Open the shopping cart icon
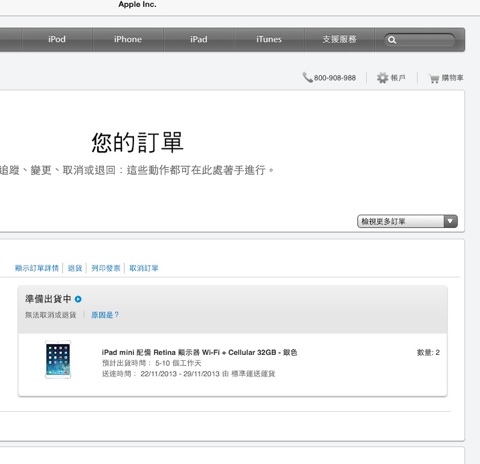Screen dimensions: 480x464 click(x=434, y=78)
